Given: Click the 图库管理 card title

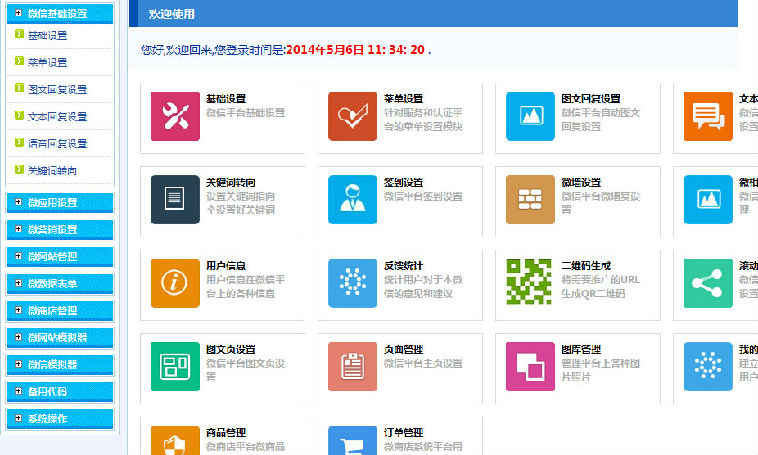Looking at the screenshot, I should coord(581,350).
